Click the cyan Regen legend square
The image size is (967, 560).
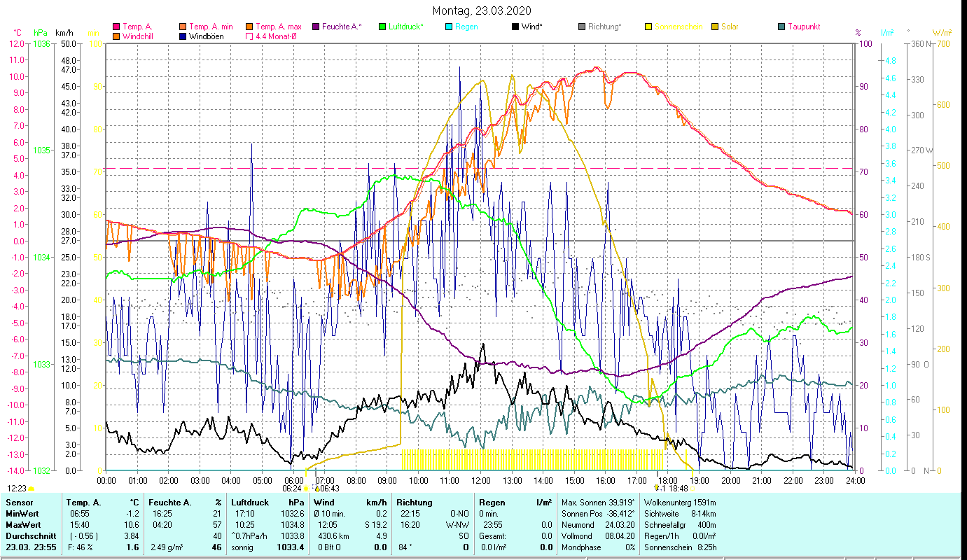click(449, 27)
